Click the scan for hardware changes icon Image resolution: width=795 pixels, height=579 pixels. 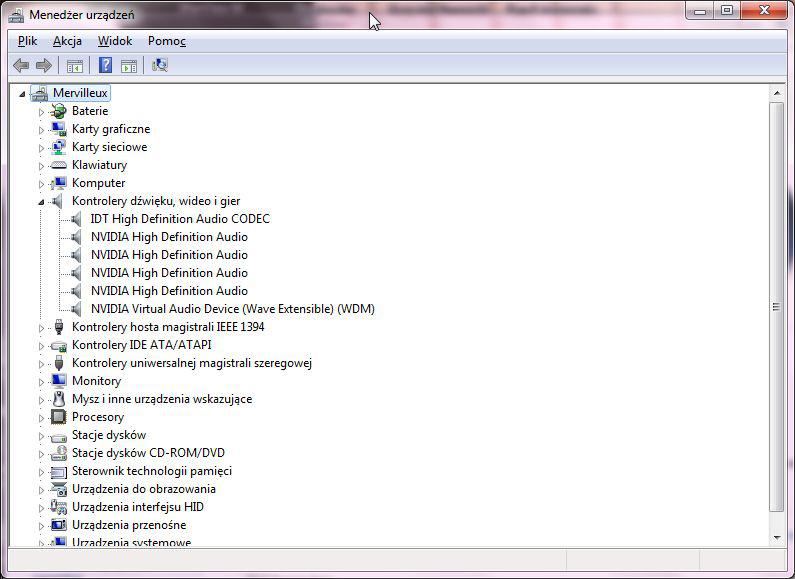pyautogui.click(x=160, y=65)
